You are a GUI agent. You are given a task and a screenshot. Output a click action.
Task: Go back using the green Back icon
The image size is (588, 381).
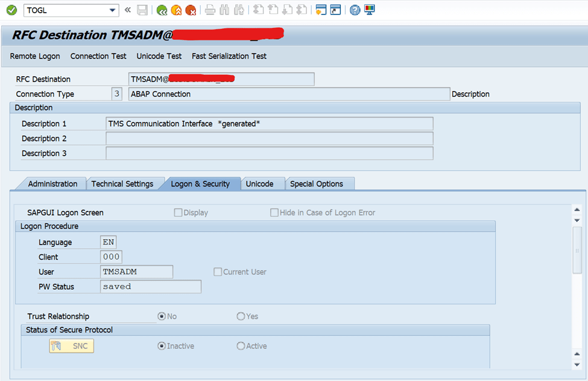162,10
